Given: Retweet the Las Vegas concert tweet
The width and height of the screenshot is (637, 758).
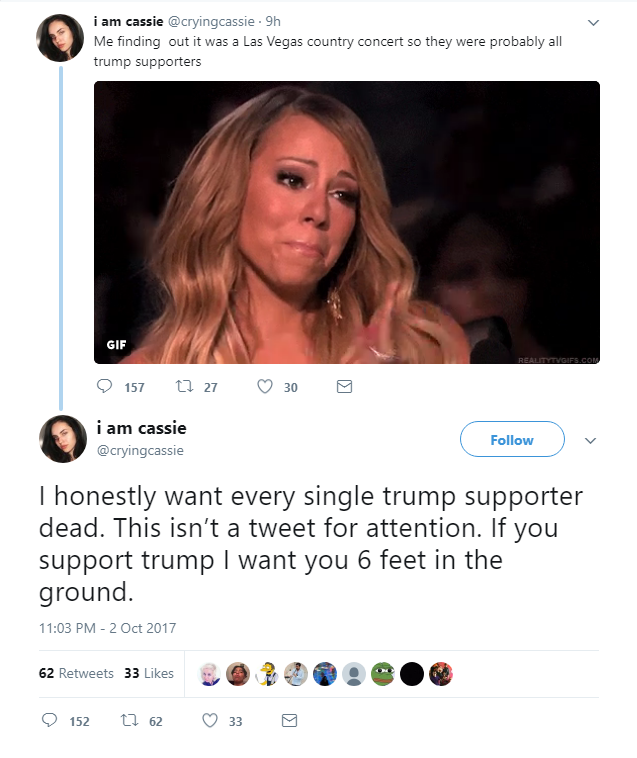Looking at the screenshot, I should (184, 386).
